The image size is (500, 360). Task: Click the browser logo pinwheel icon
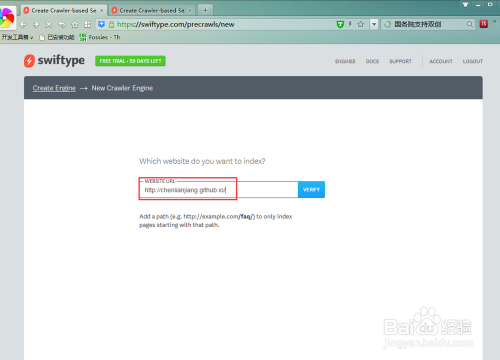coord(7,17)
